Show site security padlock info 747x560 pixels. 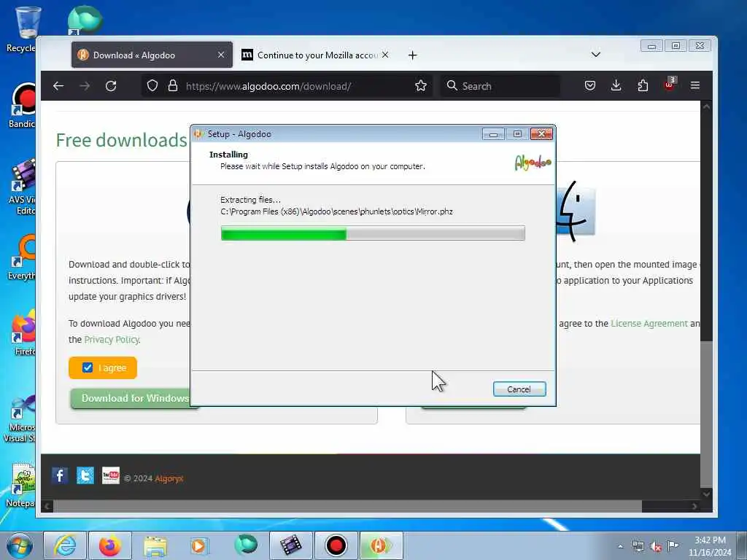tap(173, 86)
